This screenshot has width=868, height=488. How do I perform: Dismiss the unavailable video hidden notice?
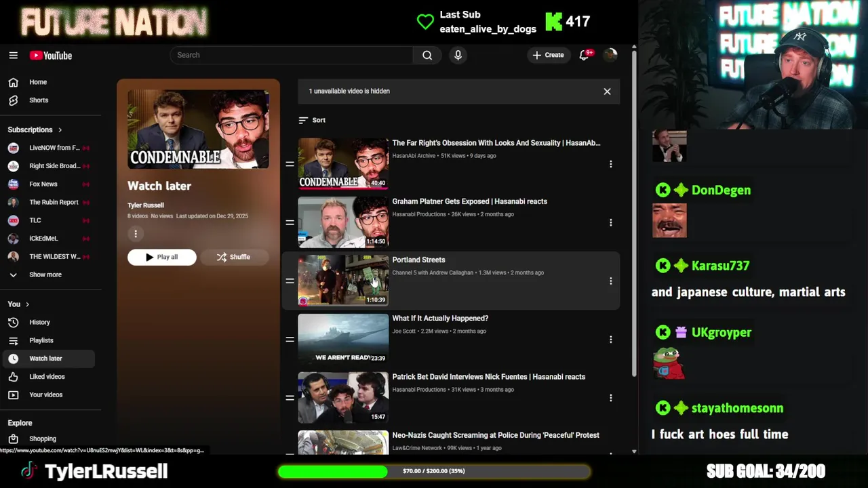[607, 91]
